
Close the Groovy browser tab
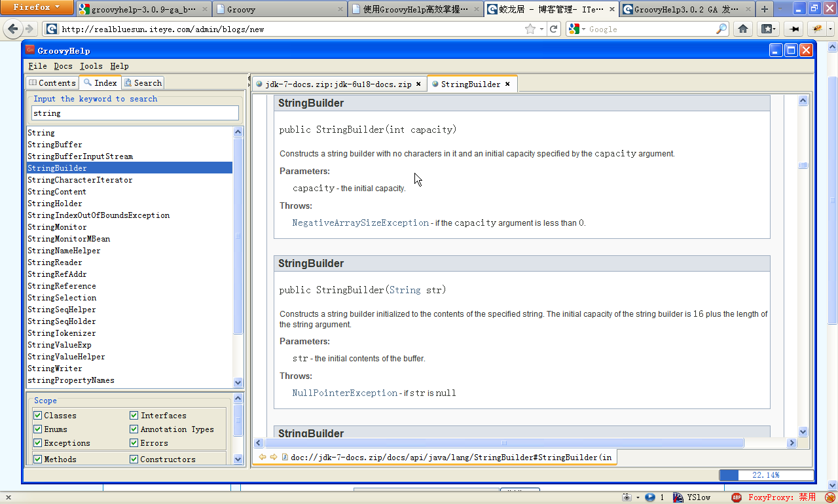[x=340, y=9]
